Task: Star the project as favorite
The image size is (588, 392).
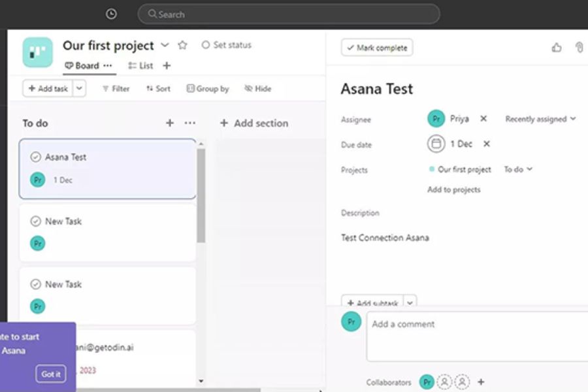Action: (x=183, y=45)
